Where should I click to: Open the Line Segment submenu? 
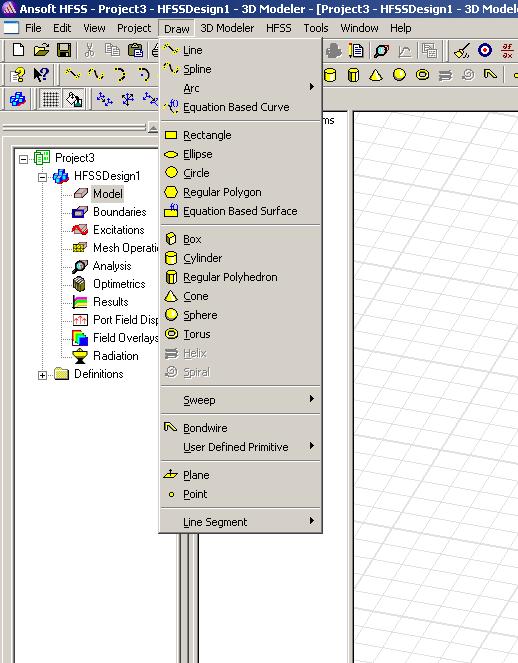240,522
